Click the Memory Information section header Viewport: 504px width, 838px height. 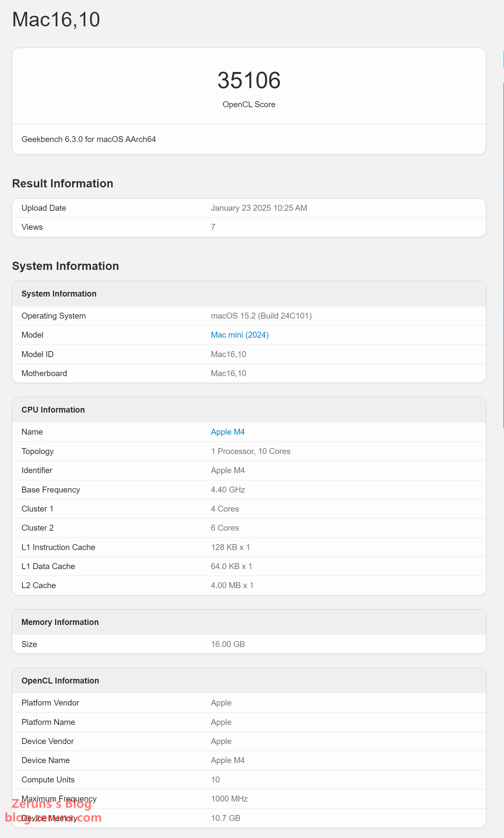(x=60, y=622)
